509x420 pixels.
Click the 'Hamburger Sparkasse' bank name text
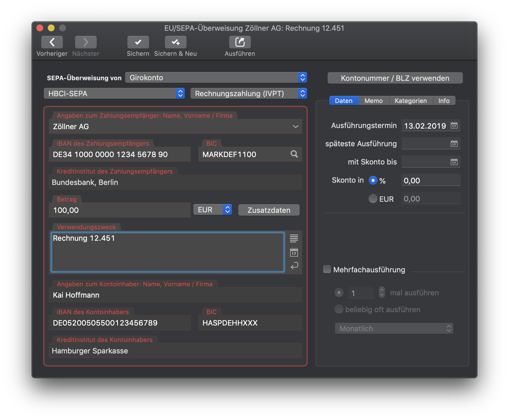(90, 351)
